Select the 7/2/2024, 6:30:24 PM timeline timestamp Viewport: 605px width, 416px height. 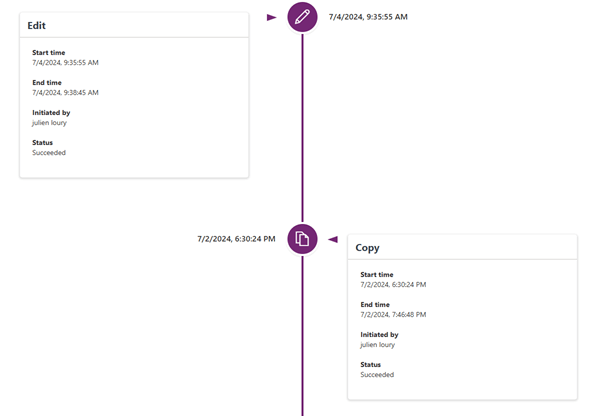(236, 239)
